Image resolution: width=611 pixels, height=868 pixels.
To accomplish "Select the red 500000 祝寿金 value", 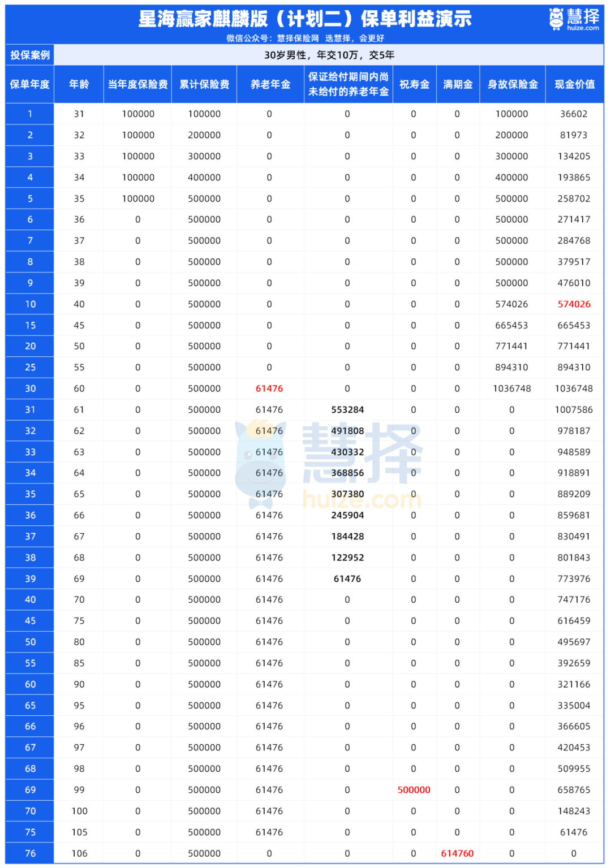I will tap(414, 790).
